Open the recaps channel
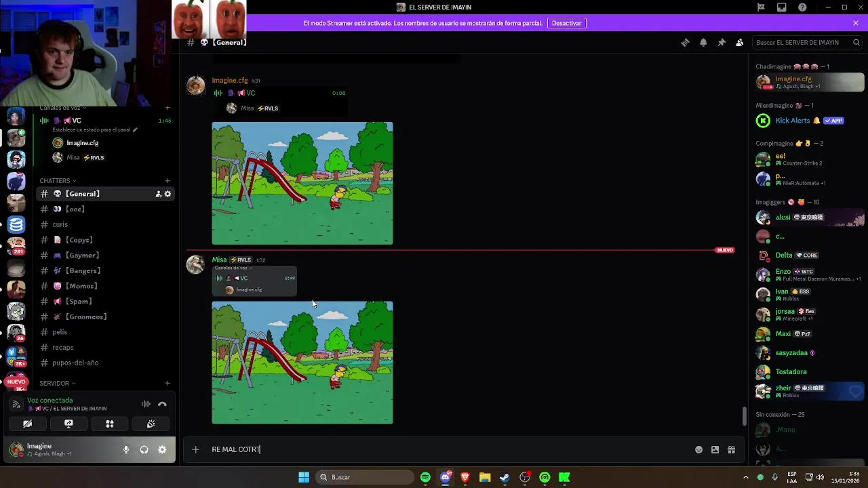This screenshot has width=868, height=488. (105, 348)
